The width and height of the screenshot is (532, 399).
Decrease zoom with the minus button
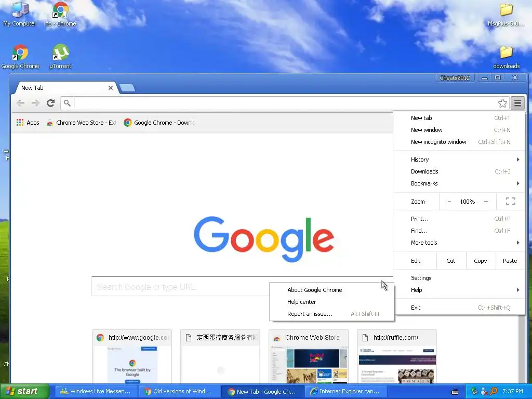[x=449, y=202]
